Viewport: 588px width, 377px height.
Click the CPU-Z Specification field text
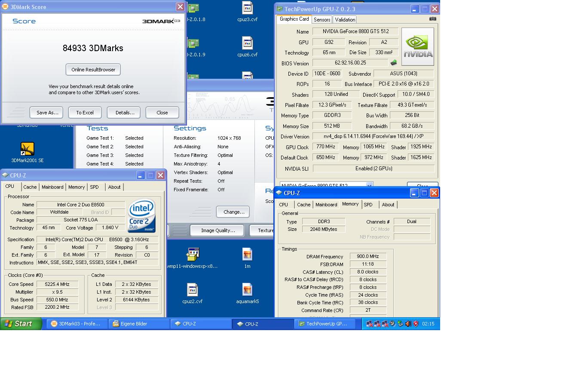pyautogui.click(x=97, y=239)
